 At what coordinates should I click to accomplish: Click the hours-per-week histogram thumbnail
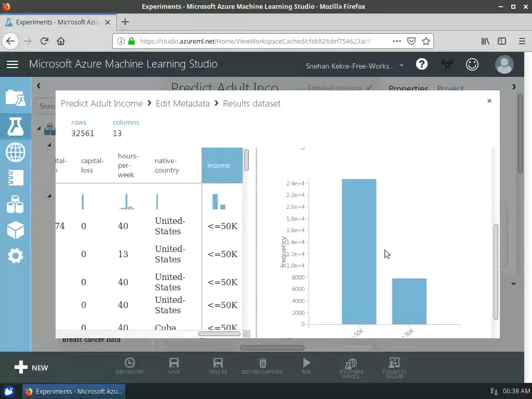pyautogui.click(x=127, y=202)
